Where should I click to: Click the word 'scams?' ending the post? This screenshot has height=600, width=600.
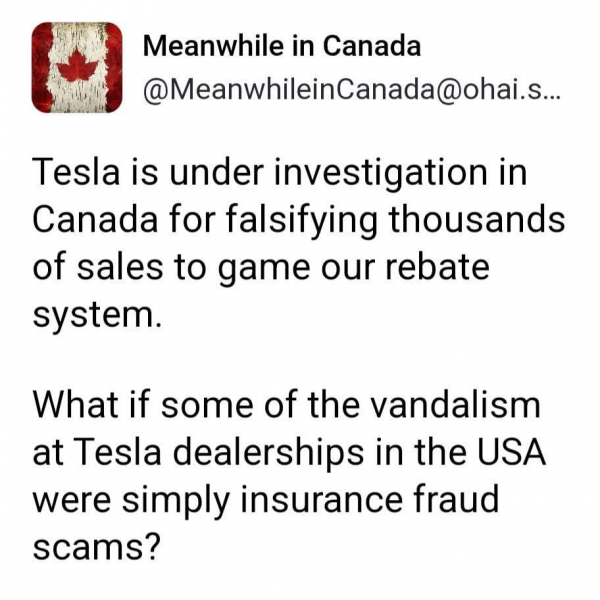pyautogui.click(x=95, y=546)
